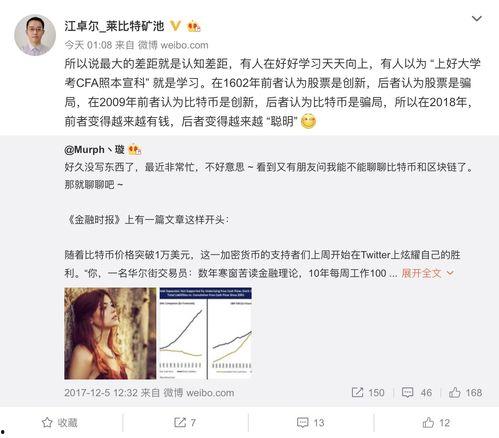Open the profile avatar of 江卓尔_莱比特矿池

coord(35,35)
